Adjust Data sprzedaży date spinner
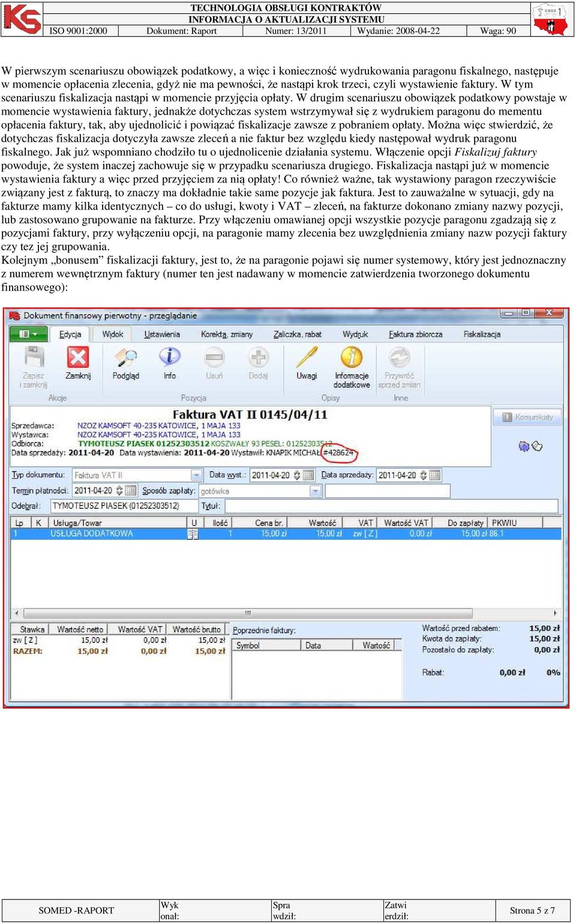Image resolution: width=576 pixels, height=924 pixels. pyautogui.click(x=424, y=475)
